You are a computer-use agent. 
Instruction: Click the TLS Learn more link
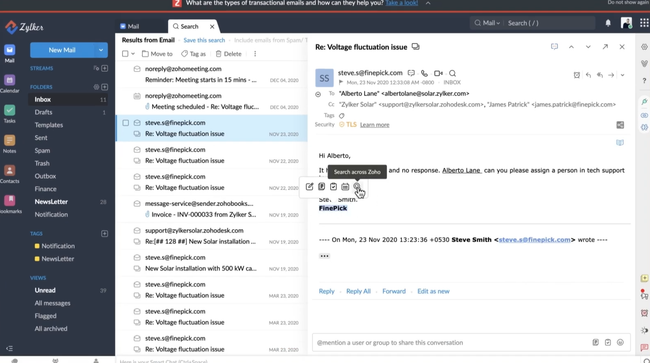coord(374,125)
